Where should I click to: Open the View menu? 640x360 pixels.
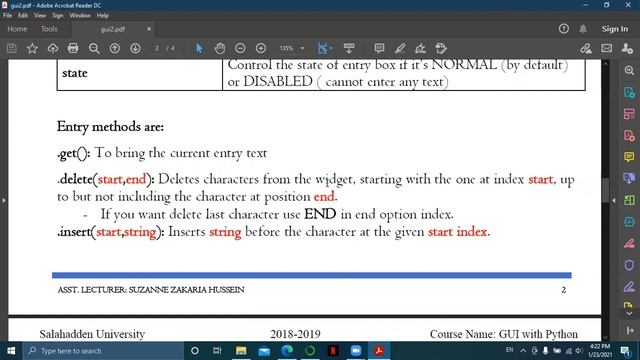tap(40, 16)
